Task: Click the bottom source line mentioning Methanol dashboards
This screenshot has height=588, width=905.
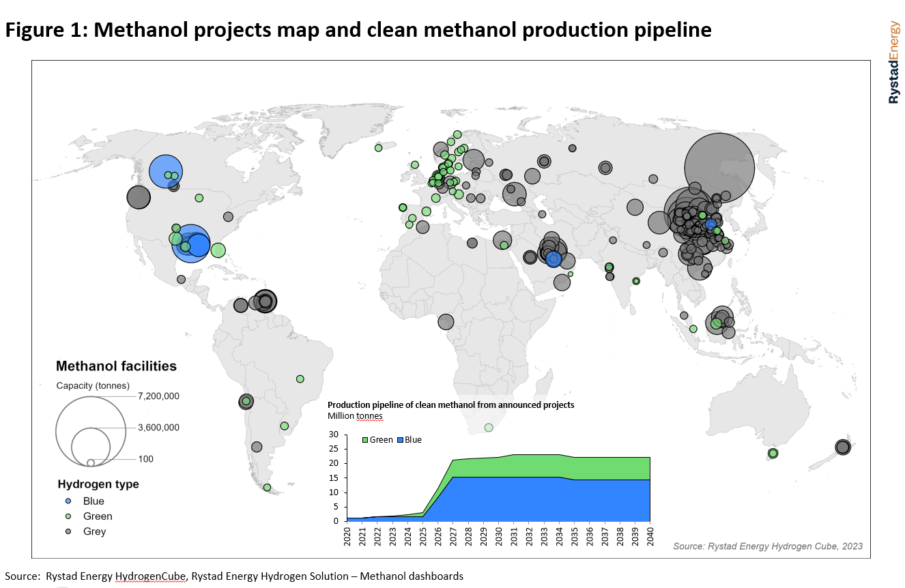Action: tap(234, 576)
